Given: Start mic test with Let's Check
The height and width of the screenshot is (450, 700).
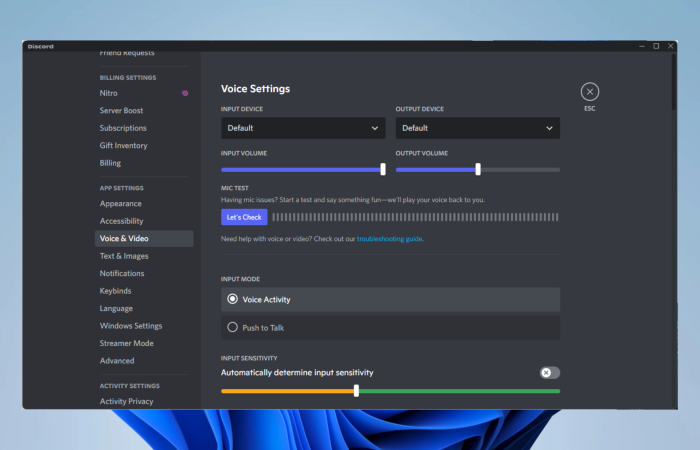Looking at the screenshot, I should 244,217.
